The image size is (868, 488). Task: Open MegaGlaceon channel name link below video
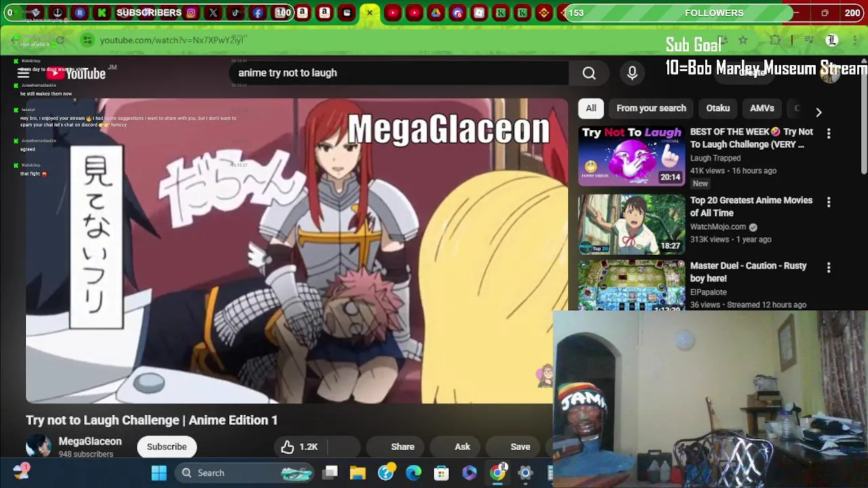90,441
